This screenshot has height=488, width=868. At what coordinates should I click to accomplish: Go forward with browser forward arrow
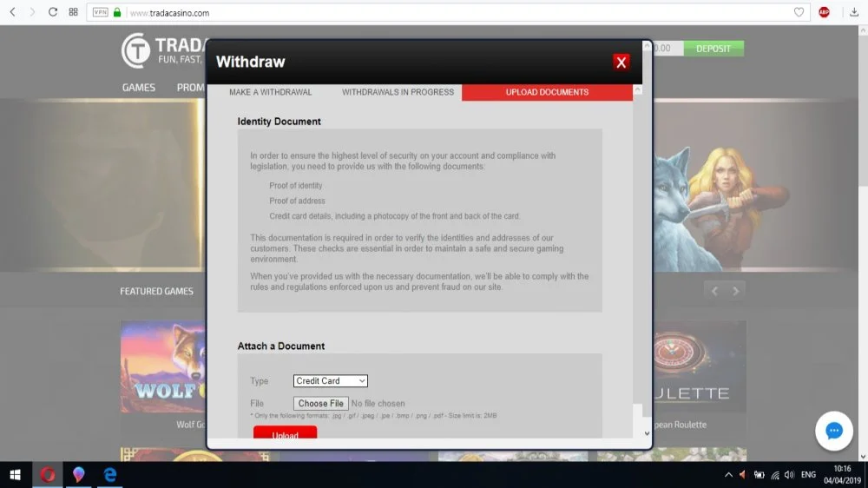pyautogui.click(x=32, y=12)
